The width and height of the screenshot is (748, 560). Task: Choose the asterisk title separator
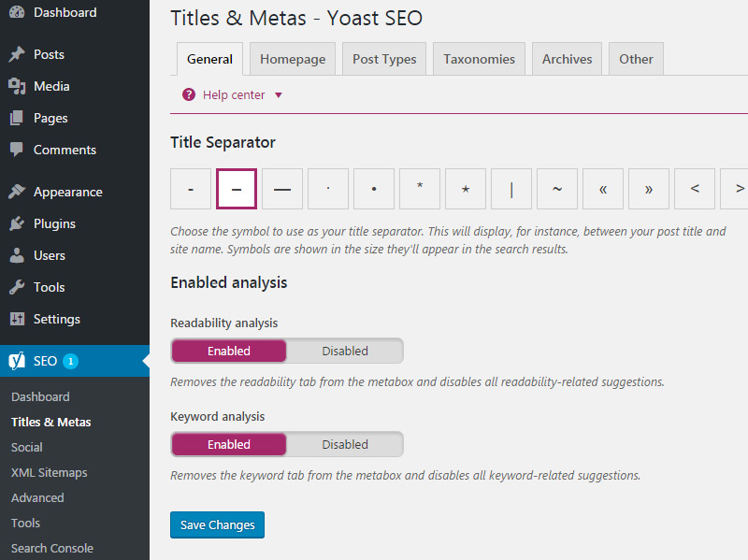pyautogui.click(x=420, y=189)
